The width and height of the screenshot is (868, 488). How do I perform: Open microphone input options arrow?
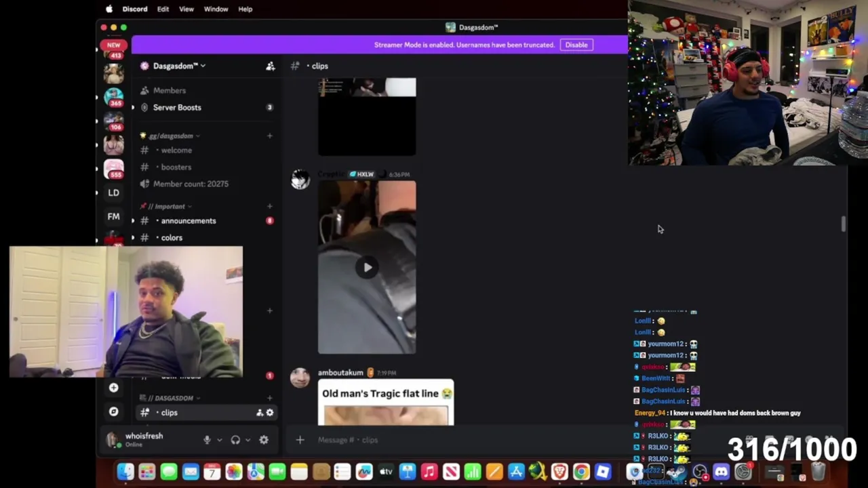tap(219, 440)
